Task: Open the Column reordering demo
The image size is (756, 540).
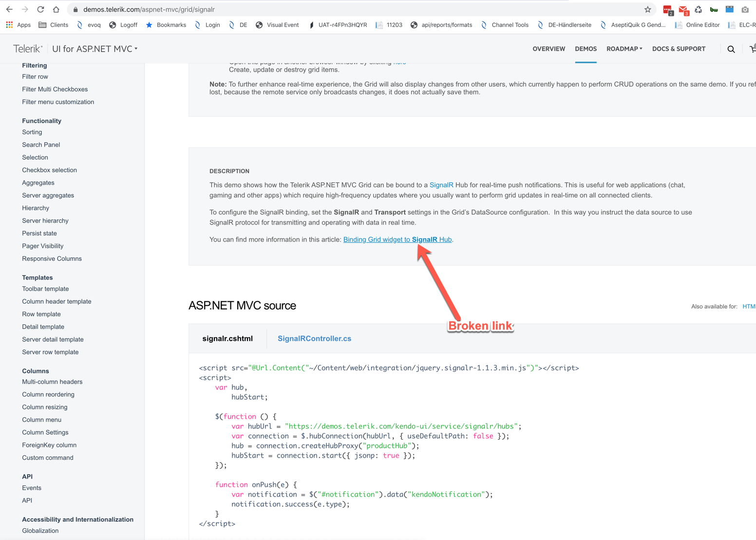Action: tap(48, 394)
